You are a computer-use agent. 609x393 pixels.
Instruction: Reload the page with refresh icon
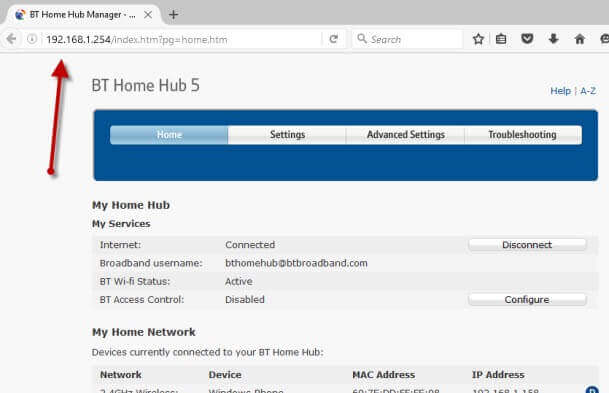333,39
